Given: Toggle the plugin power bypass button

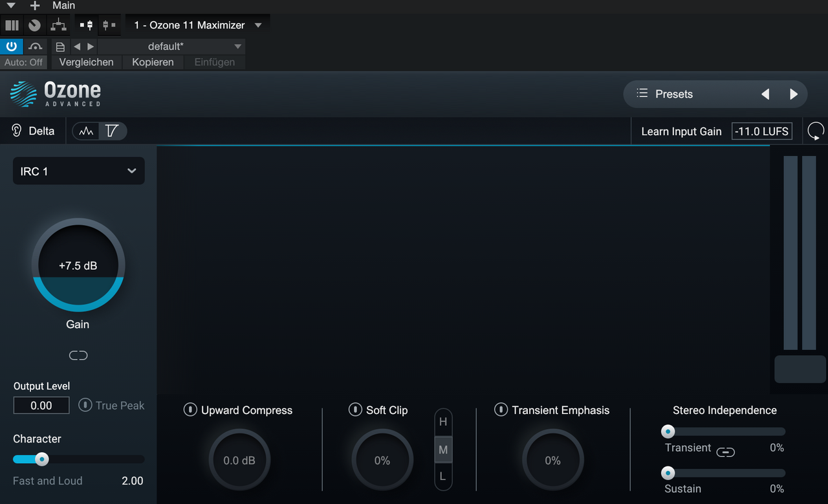Looking at the screenshot, I should (12, 47).
